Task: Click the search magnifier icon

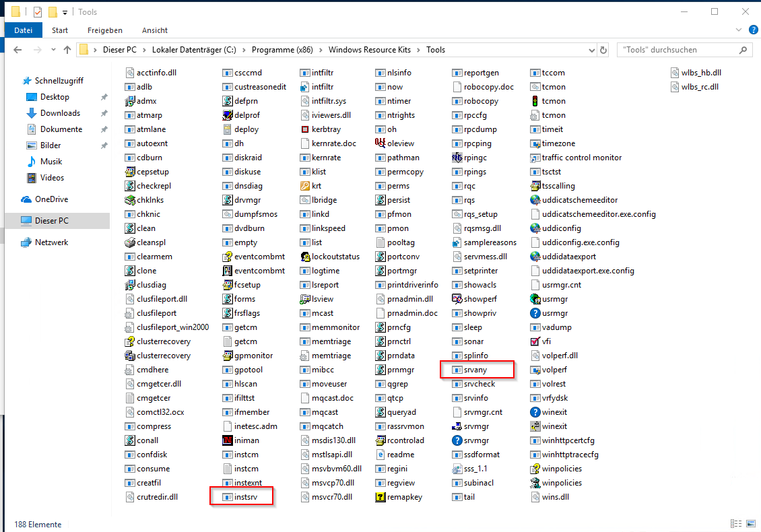Action: tap(743, 50)
